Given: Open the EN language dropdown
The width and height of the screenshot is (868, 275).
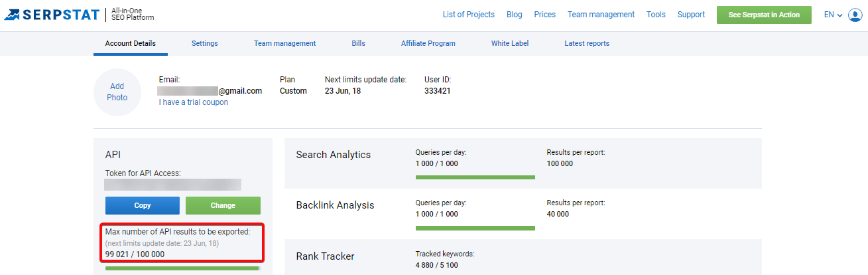Looking at the screenshot, I should coord(833,15).
